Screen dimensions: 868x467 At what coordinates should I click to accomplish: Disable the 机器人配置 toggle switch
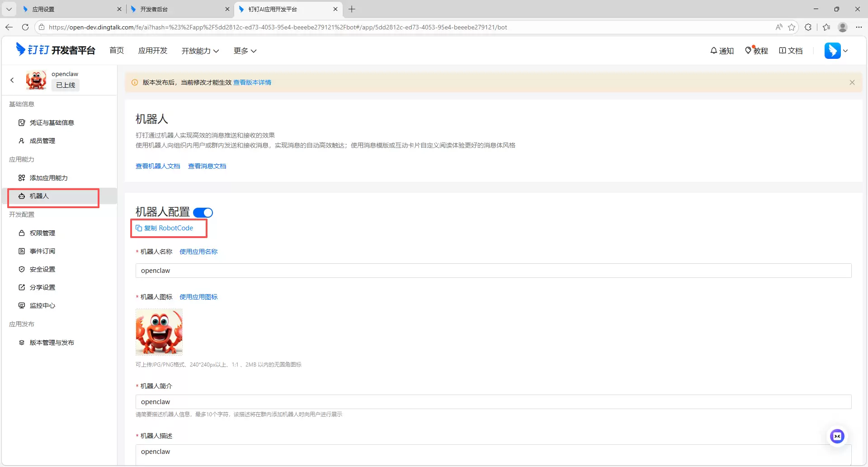click(203, 213)
